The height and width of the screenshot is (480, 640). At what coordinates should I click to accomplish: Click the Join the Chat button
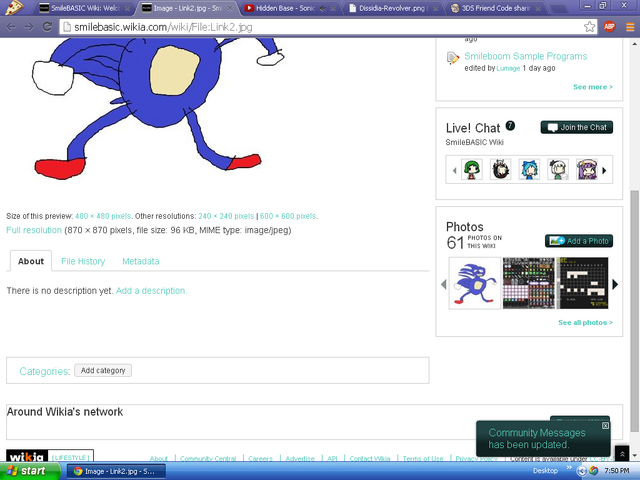pos(577,127)
